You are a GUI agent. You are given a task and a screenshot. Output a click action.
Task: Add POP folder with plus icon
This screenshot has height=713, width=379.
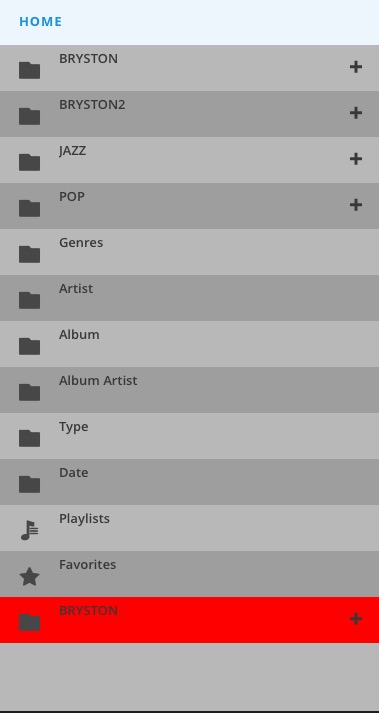click(x=355, y=205)
